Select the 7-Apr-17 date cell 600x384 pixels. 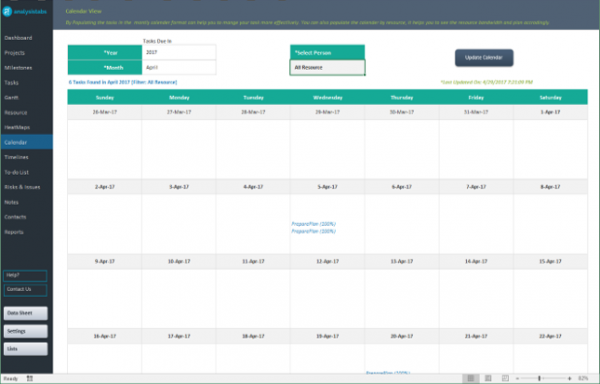click(x=476, y=187)
